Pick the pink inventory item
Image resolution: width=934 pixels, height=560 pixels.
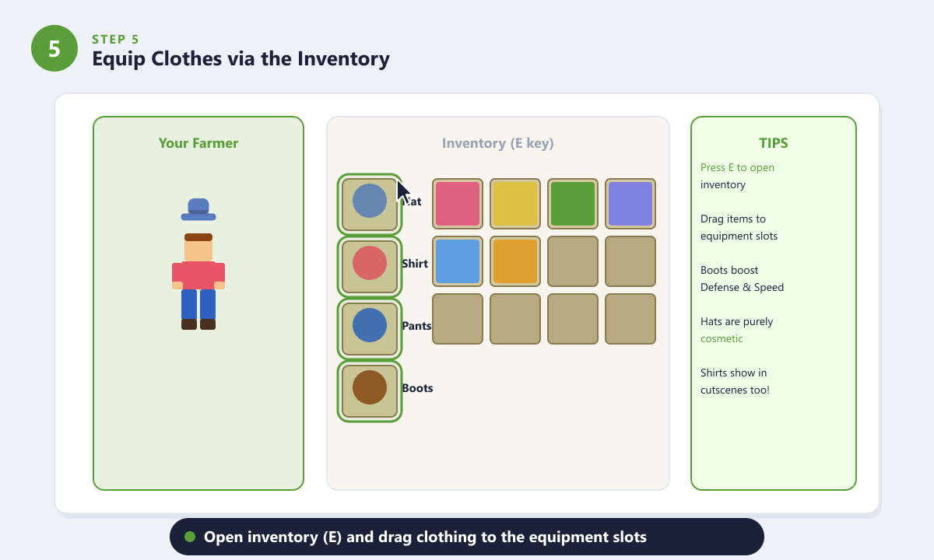tap(458, 204)
